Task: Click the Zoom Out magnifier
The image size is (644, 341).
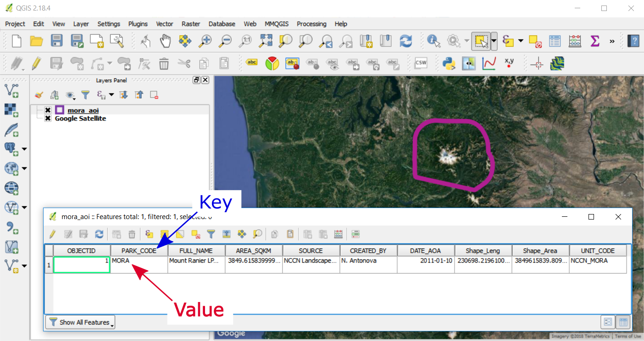Action: (x=225, y=41)
